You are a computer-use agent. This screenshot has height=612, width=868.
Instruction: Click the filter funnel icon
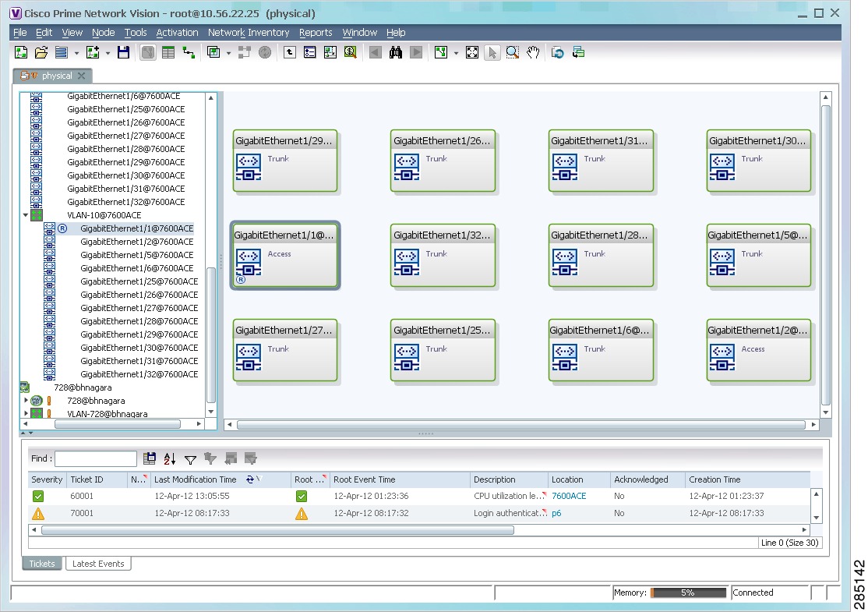[x=190, y=459]
